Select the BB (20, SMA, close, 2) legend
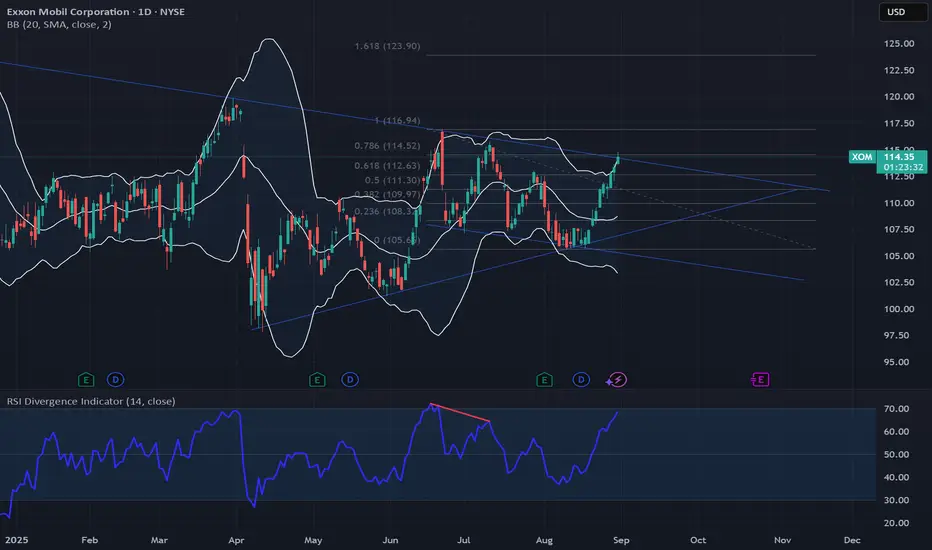 pyautogui.click(x=59, y=25)
